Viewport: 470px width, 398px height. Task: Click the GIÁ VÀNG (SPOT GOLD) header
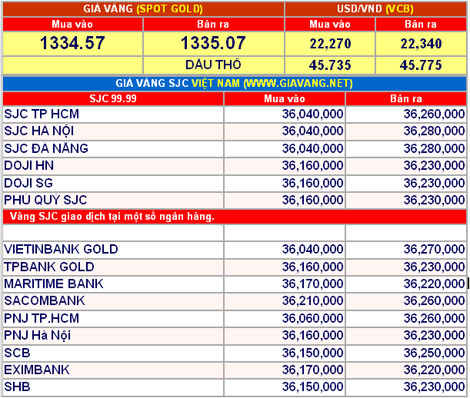[x=143, y=9]
